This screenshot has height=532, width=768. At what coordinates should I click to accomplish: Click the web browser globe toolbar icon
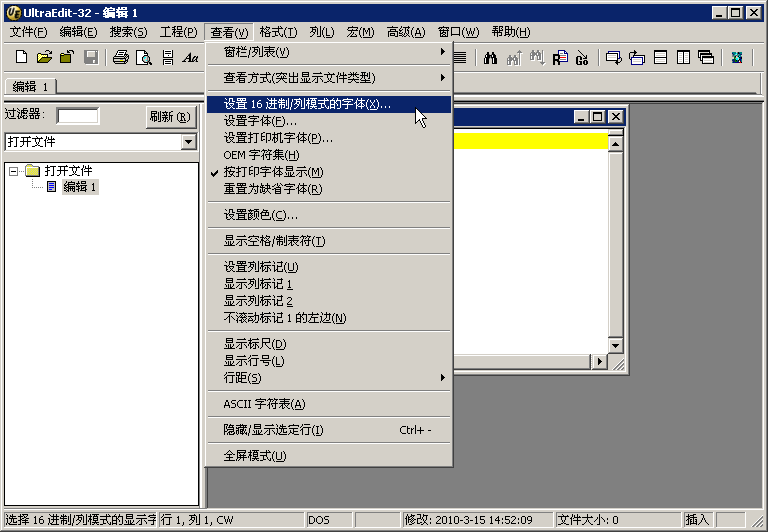(737, 57)
